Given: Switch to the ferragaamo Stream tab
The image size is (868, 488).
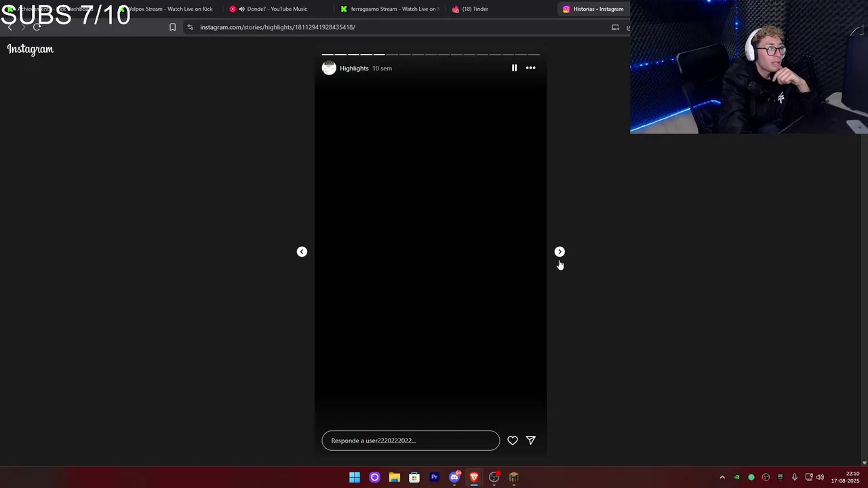Looking at the screenshot, I should [x=390, y=9].
